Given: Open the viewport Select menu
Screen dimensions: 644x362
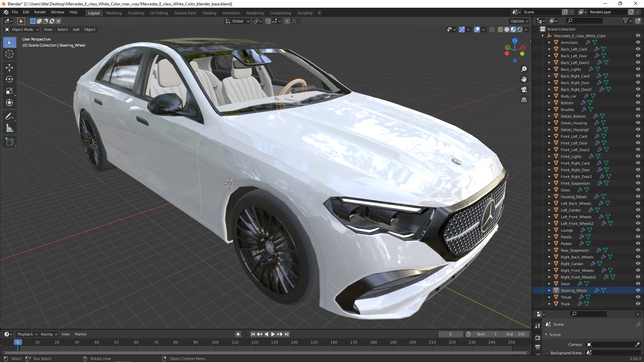Looking at the screenshot, I should point(62,29).
